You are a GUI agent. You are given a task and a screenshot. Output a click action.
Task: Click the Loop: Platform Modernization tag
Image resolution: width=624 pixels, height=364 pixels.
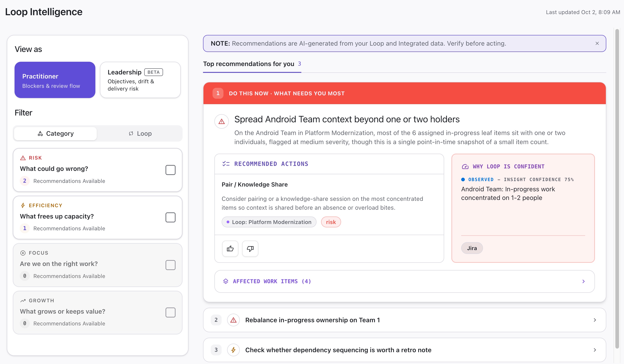[269, 222]
